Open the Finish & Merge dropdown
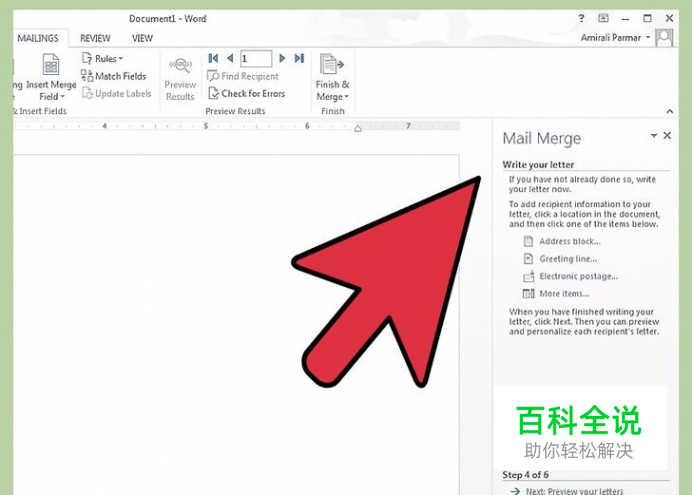 (332, 78)
